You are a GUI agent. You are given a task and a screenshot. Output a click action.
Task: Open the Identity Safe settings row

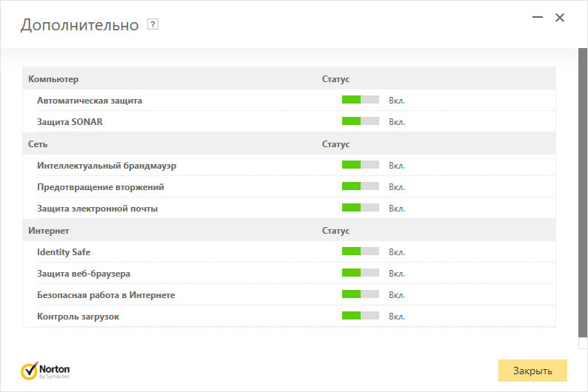point(64,252)
